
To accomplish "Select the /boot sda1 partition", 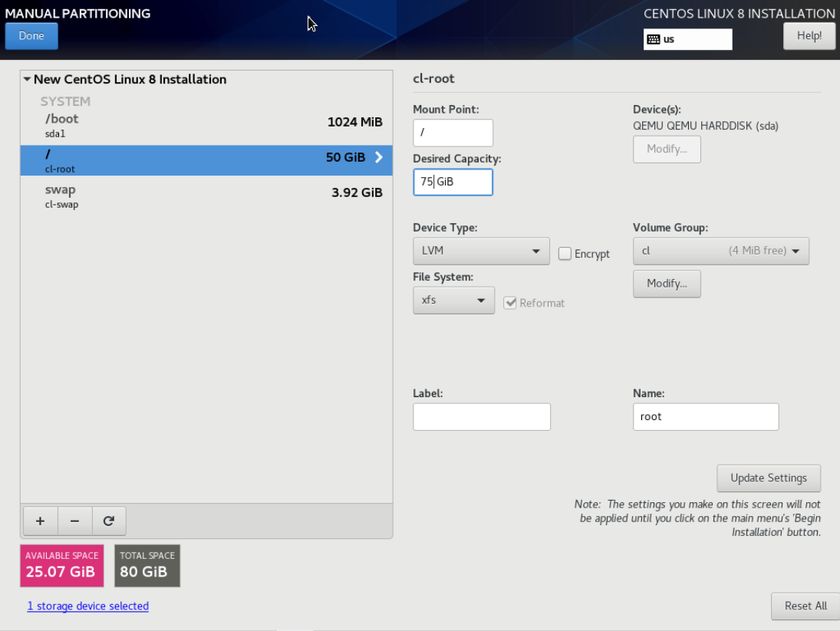I will [206, 125].
